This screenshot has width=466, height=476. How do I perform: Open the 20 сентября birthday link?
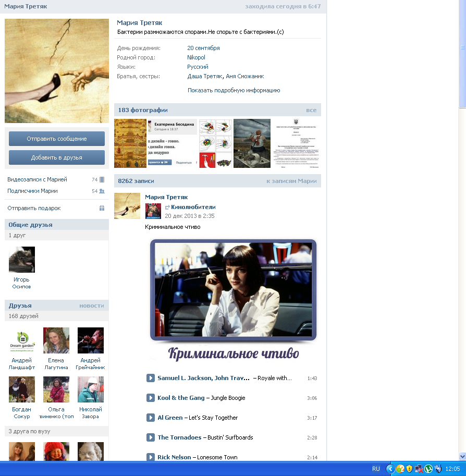click(x=203, y=48)
